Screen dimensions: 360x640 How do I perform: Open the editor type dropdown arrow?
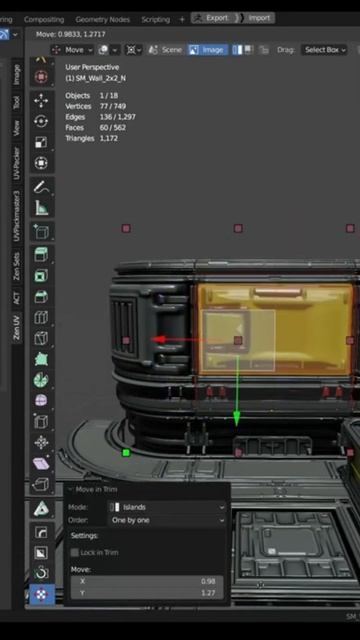coord(16,35)
